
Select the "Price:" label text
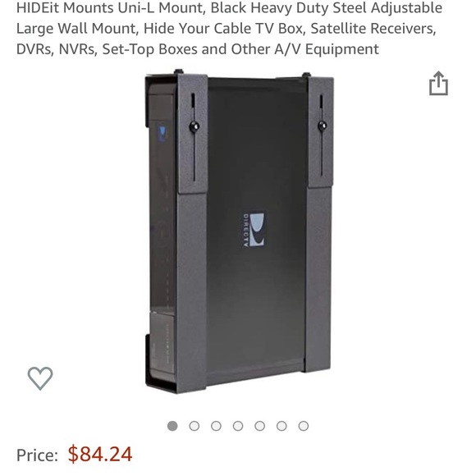click(x=37, y=455)
